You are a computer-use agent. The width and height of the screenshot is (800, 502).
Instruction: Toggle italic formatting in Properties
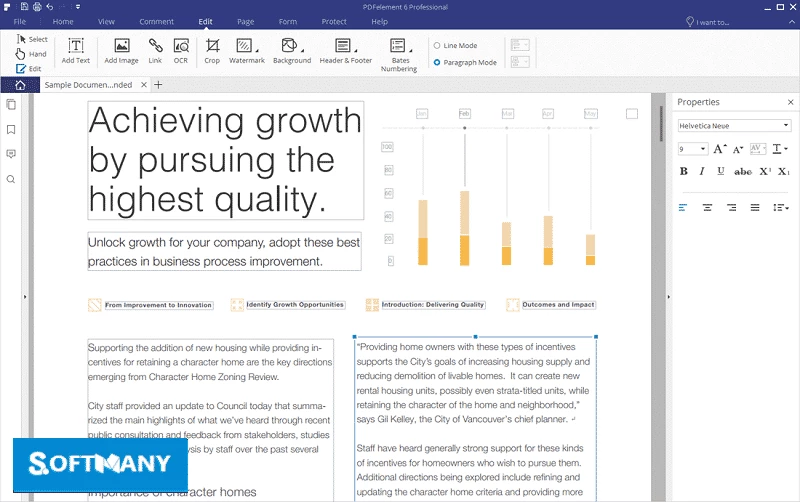click(x=703, y=172)
